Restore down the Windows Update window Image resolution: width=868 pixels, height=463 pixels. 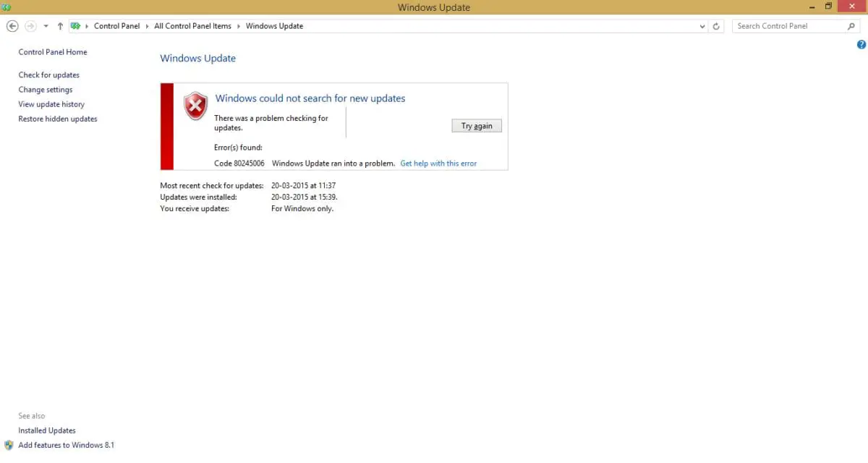pyautogui.click(x=829, y=7)
